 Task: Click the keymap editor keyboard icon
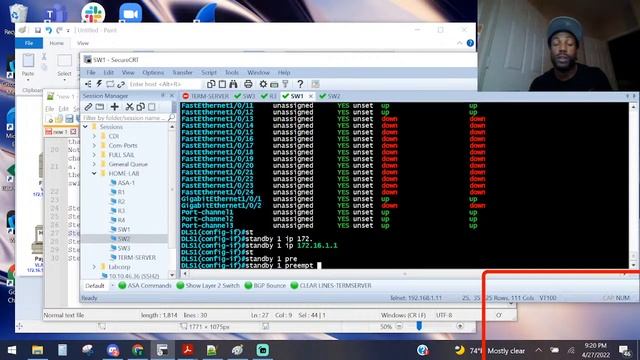click(x=274, y=84)
